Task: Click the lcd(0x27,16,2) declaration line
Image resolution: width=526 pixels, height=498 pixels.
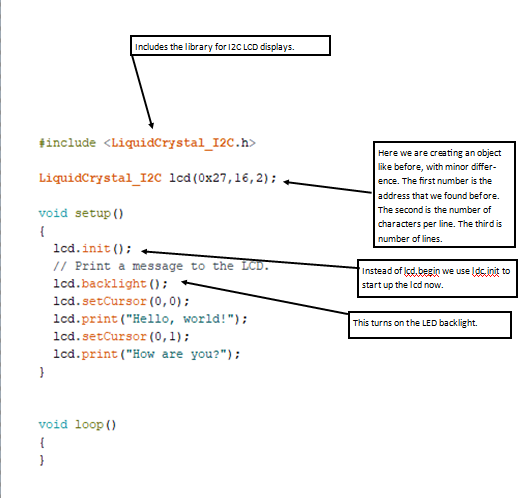Action: (x=158, y=178)
